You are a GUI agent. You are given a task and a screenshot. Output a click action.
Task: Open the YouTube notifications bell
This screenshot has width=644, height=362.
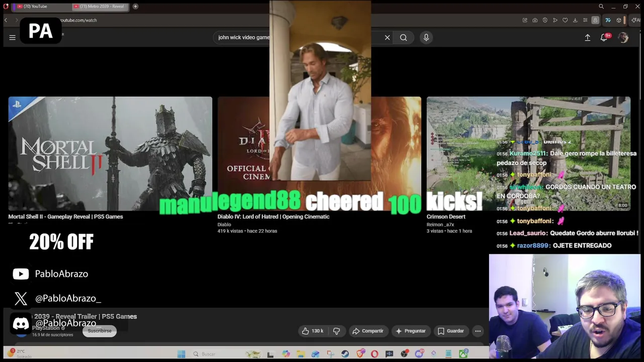[604, 37]
